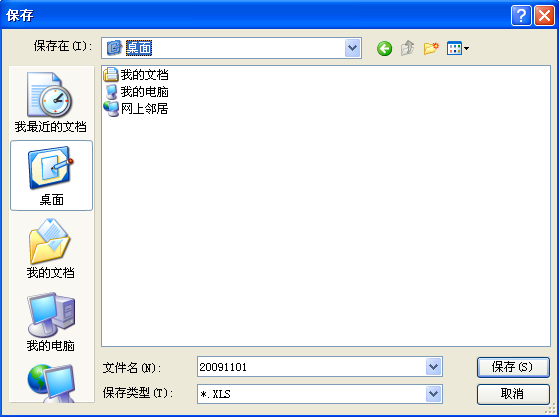Select 我的电脑 in the file list

coord(136,92)
